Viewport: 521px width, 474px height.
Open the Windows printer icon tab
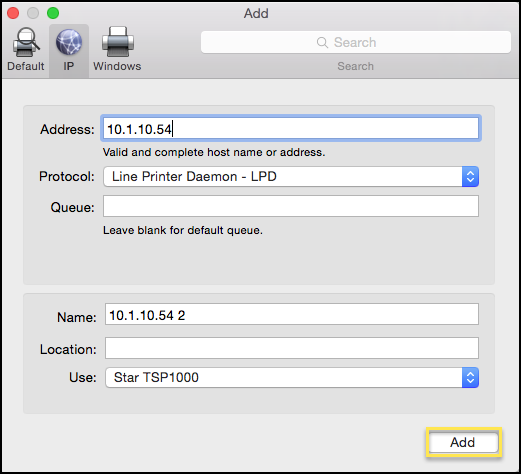tap(118, 42)
